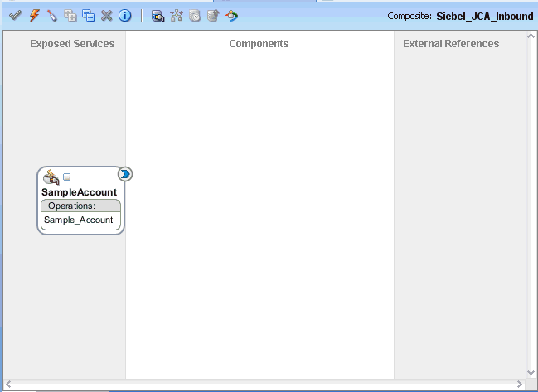Click the expand all (plus) toolbar icon

click(70, 16)
